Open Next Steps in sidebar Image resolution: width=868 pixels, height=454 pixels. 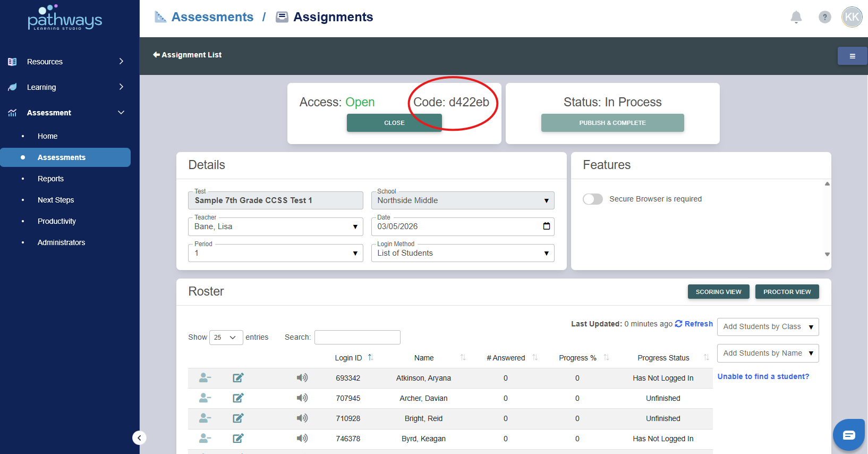click(x=56, y=200)
